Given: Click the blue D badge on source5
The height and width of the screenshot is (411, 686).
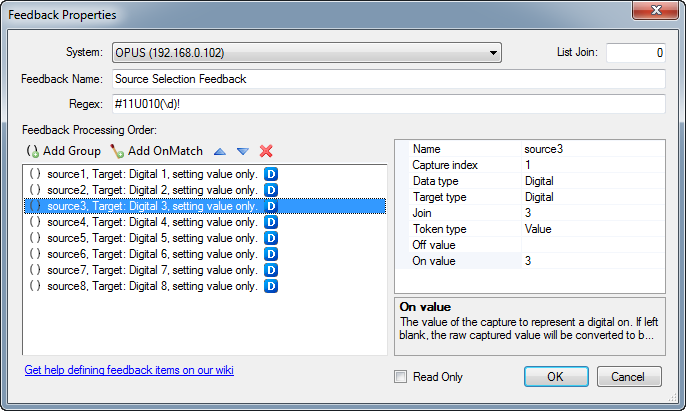Looking at the screenshot, I should [x=271, y=238].
